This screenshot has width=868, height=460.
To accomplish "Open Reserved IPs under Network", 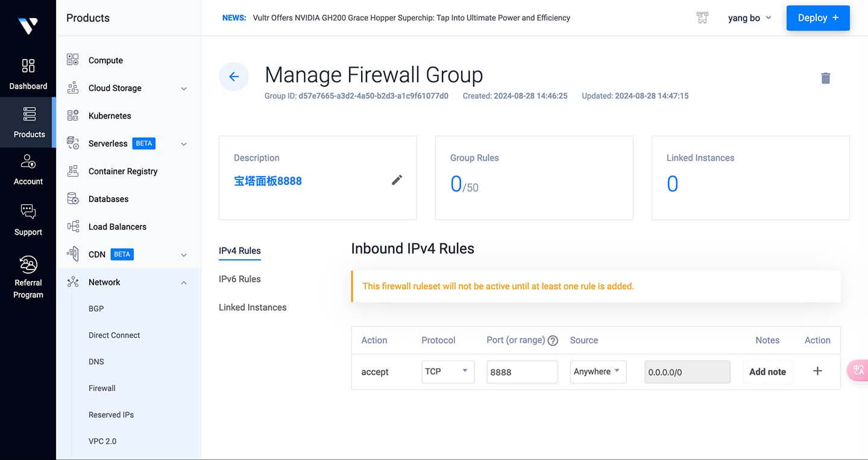I will pyautogui.click(x=111, y=415).
